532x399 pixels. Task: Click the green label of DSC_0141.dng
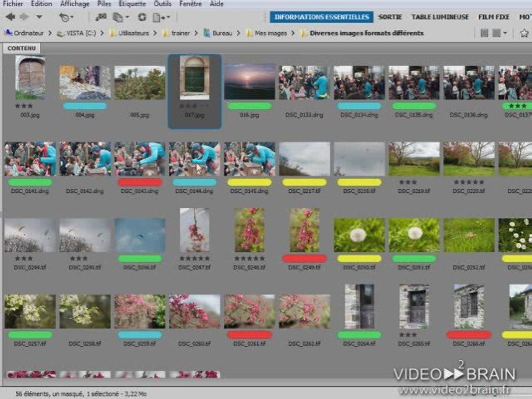(x=30, y=182)
